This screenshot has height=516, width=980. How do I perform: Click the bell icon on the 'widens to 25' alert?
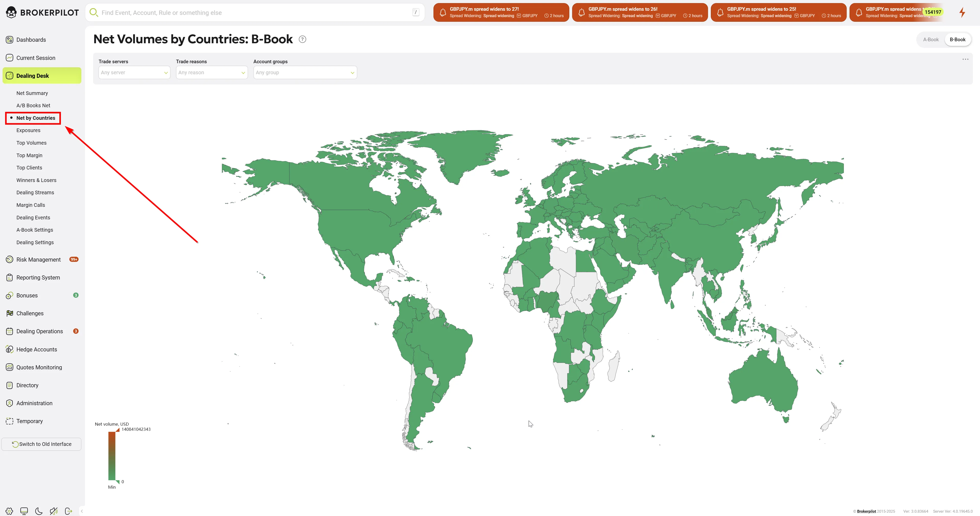tap(720, 13)
